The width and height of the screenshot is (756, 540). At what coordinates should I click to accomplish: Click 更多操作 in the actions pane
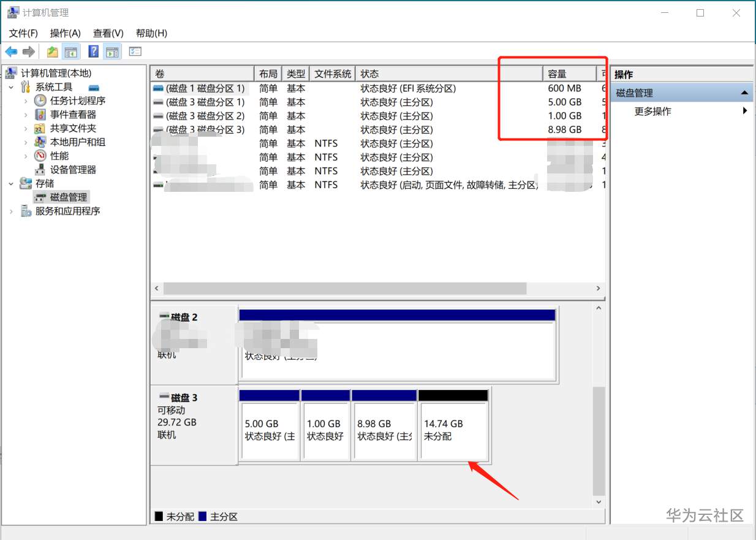coord(653,112)
